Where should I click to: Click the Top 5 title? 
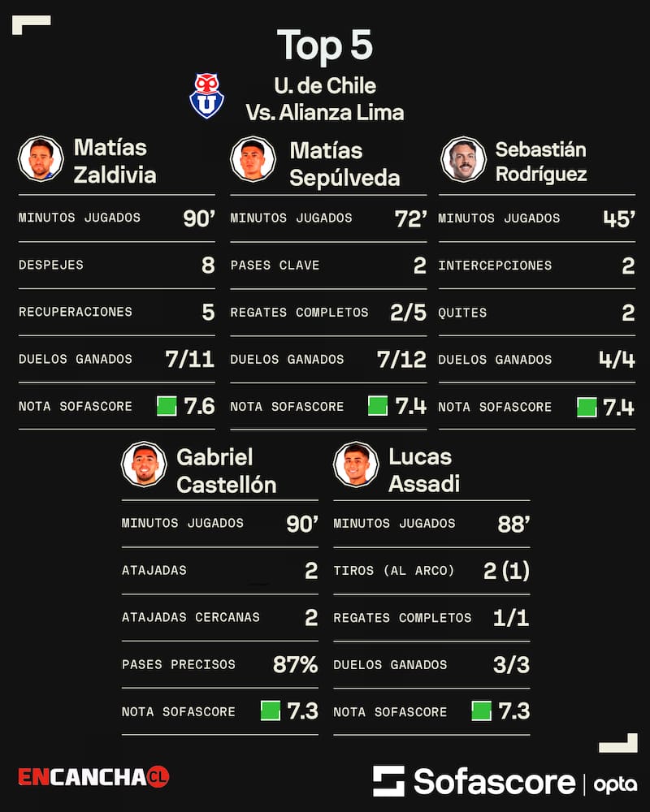[x=325, y=45]
